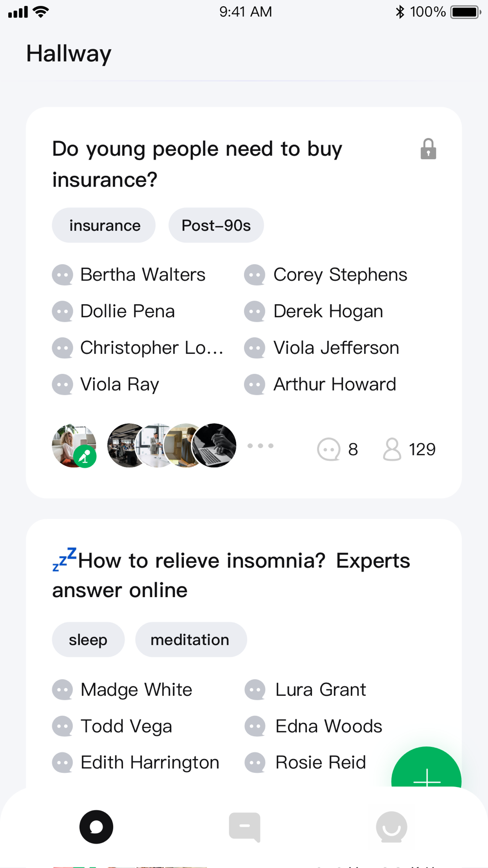Viewport: 488px width, 868px height.
Task: Select the meditation tag
Action: pyautogui.click(x=191, y=640)
